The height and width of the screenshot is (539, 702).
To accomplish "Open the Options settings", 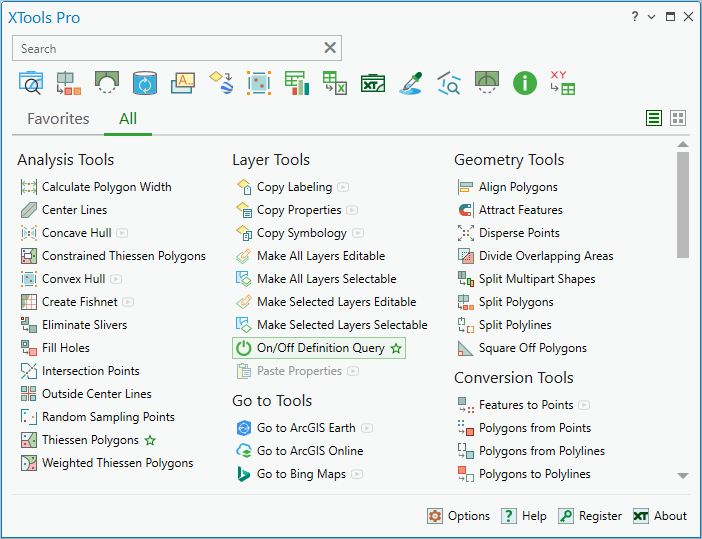I will pyautogui.click(x=458, y=516).
